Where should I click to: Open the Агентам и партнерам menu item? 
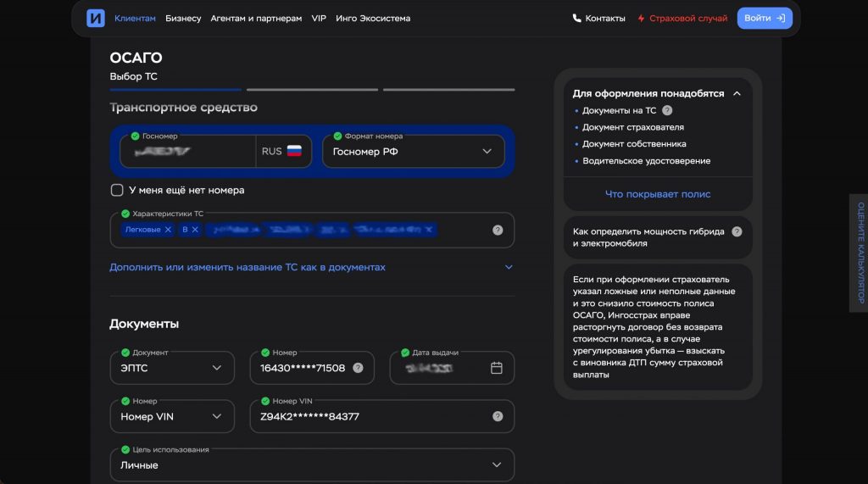pyautogui.click(x=256, y=18)
